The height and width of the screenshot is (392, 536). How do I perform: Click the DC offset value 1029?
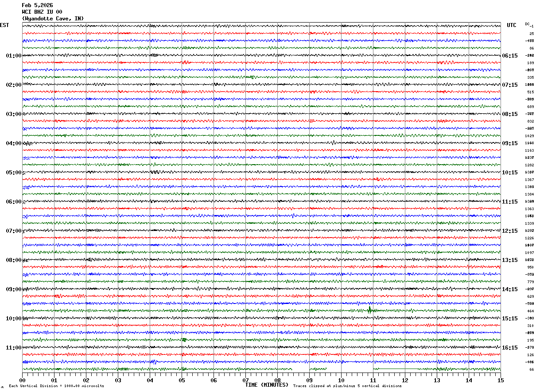[x=530, y=136]
